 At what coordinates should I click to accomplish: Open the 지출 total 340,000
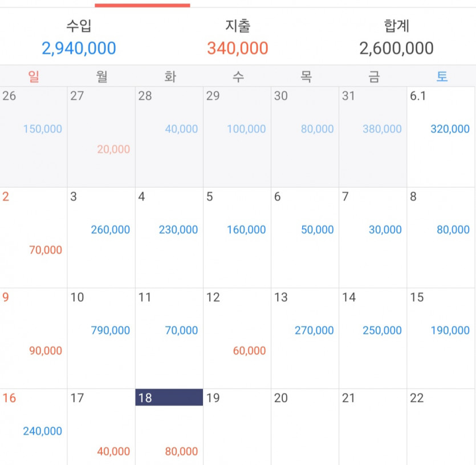237,48
